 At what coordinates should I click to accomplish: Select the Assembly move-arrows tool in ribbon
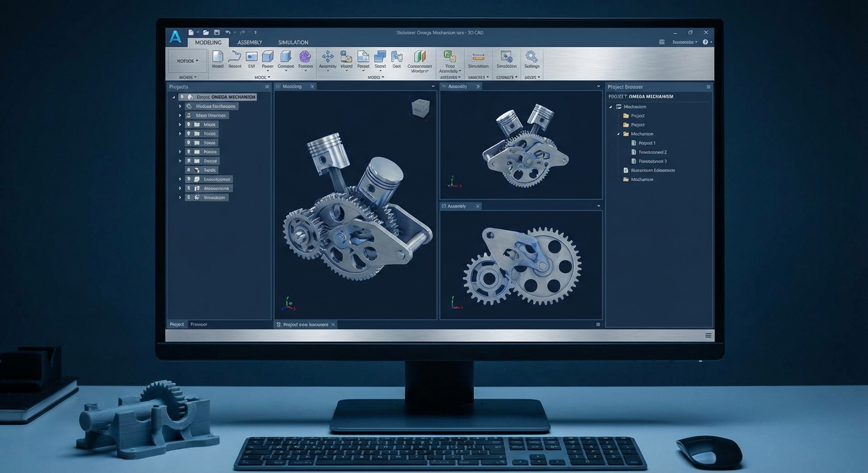[x=327, y=57]
